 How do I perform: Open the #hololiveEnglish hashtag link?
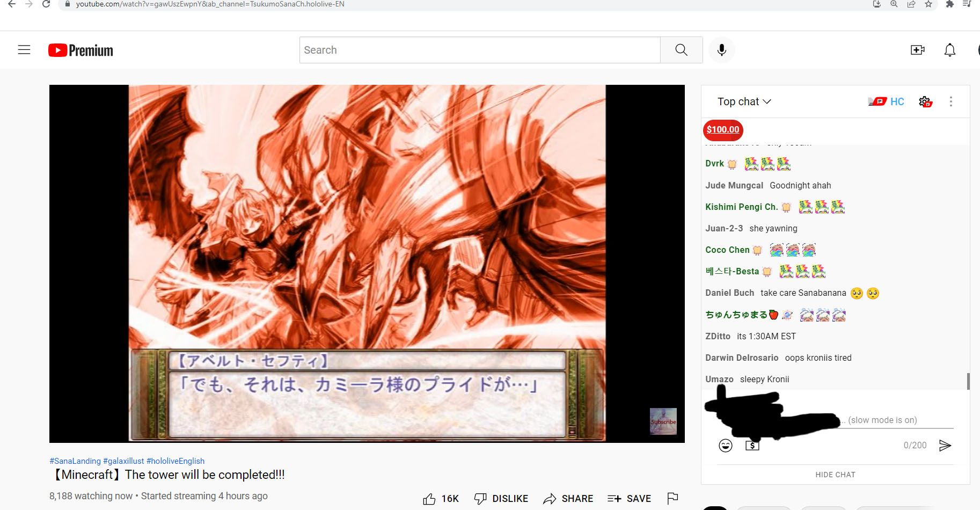pos(175,461)
